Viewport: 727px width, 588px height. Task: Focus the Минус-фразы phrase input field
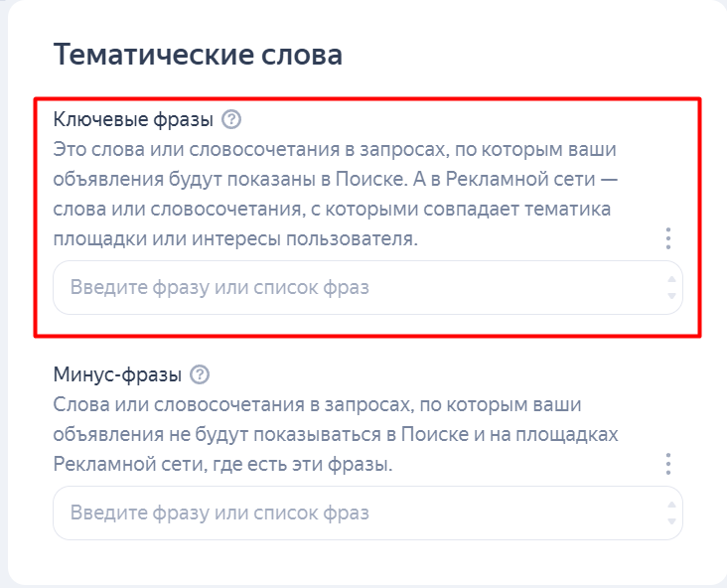367,513
